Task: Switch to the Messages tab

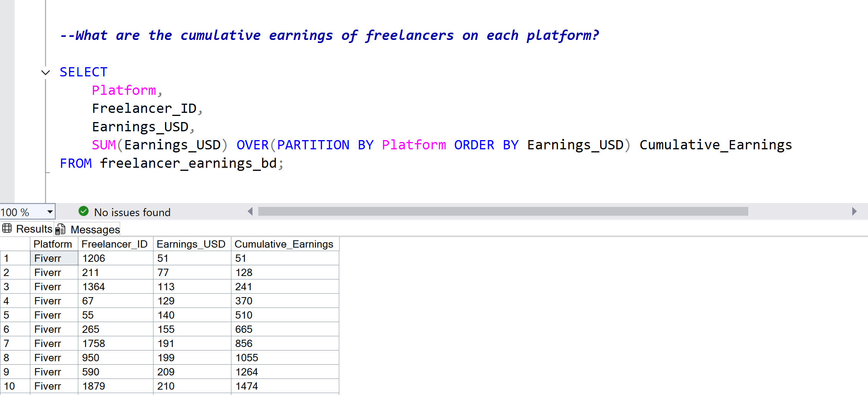Action: (95, 230)
